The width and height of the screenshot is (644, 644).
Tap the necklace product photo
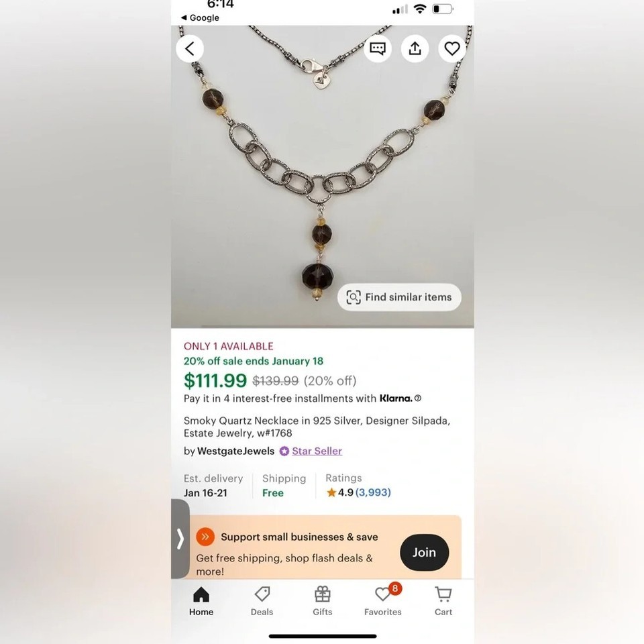tap(323, 176)
